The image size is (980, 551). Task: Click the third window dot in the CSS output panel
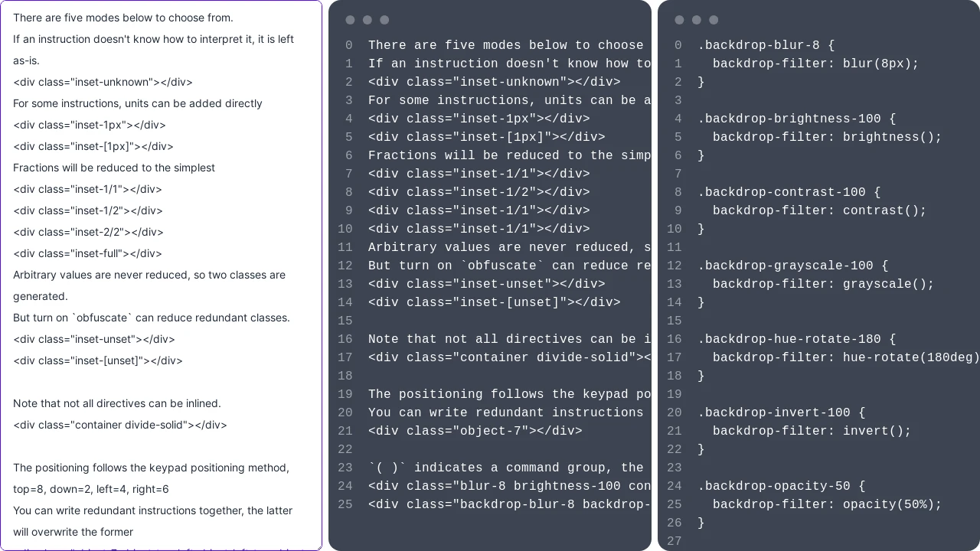(x=714, y=20)
